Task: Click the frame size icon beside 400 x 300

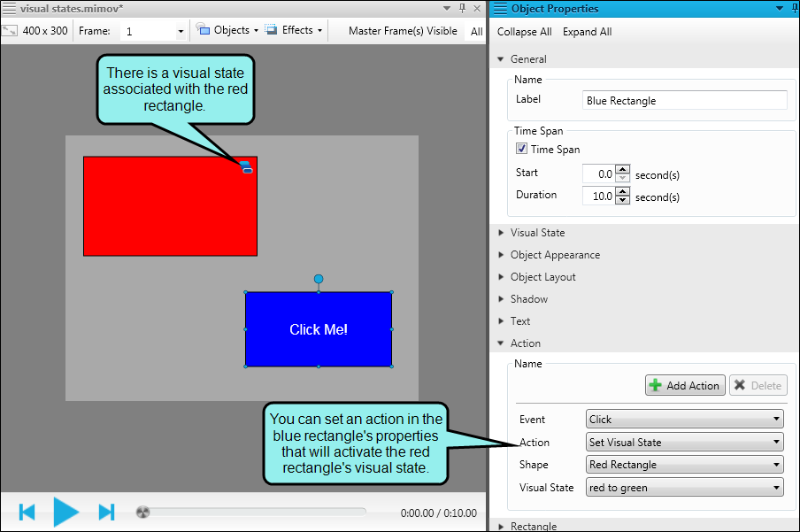Action: coord(9,31)
